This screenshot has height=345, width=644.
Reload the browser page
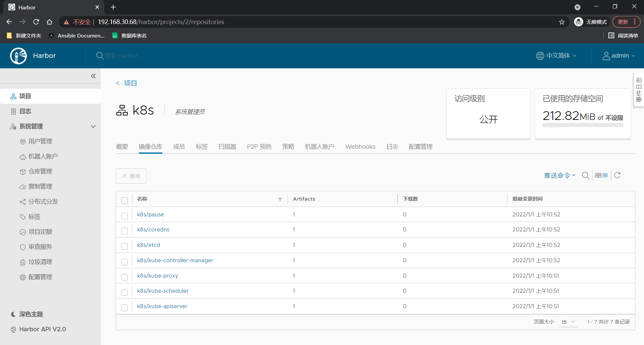(x=36, y=22)
